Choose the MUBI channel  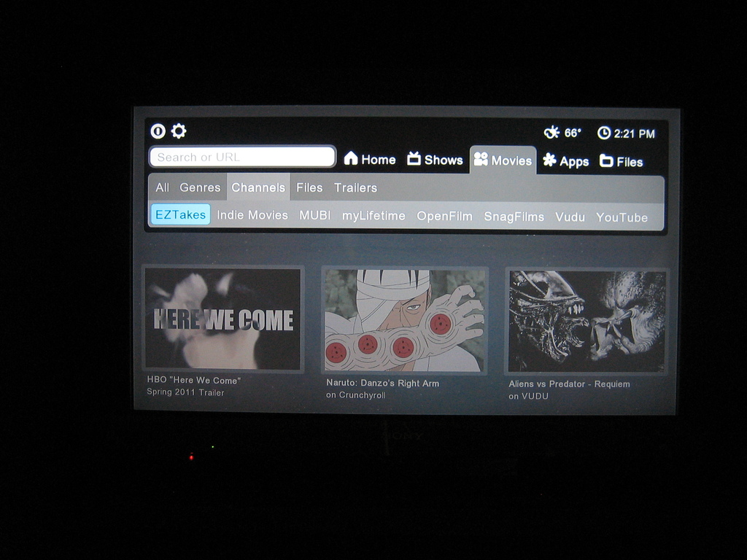point(315,215)
